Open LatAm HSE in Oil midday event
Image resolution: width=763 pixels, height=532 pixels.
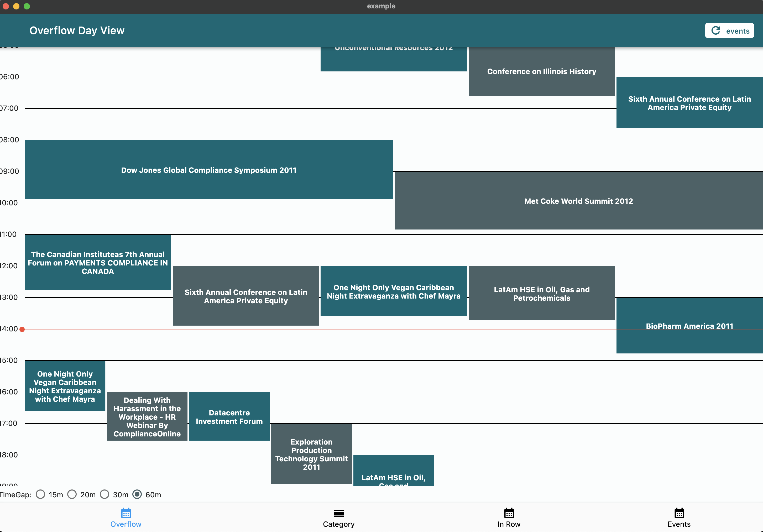click(541, 293)
